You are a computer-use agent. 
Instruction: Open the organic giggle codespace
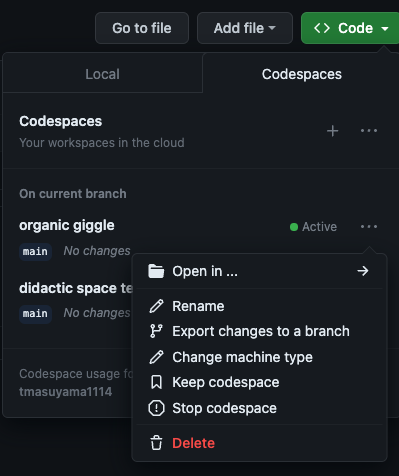(67, 226)
